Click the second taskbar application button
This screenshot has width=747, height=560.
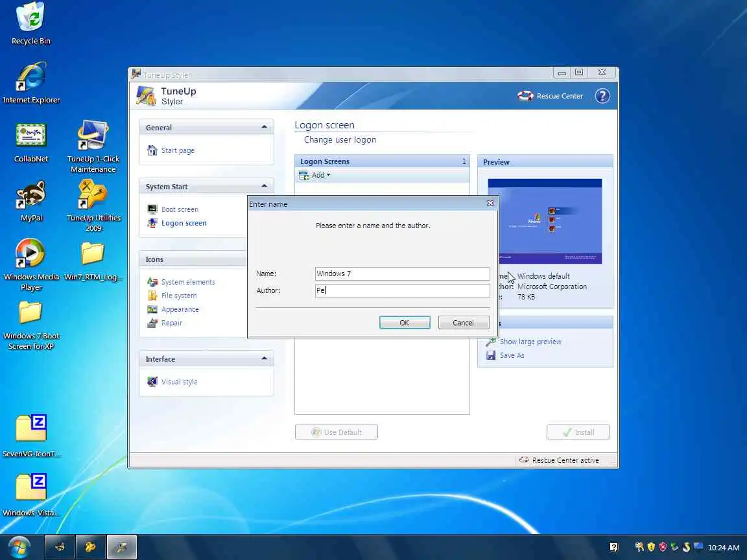(91, 547)
